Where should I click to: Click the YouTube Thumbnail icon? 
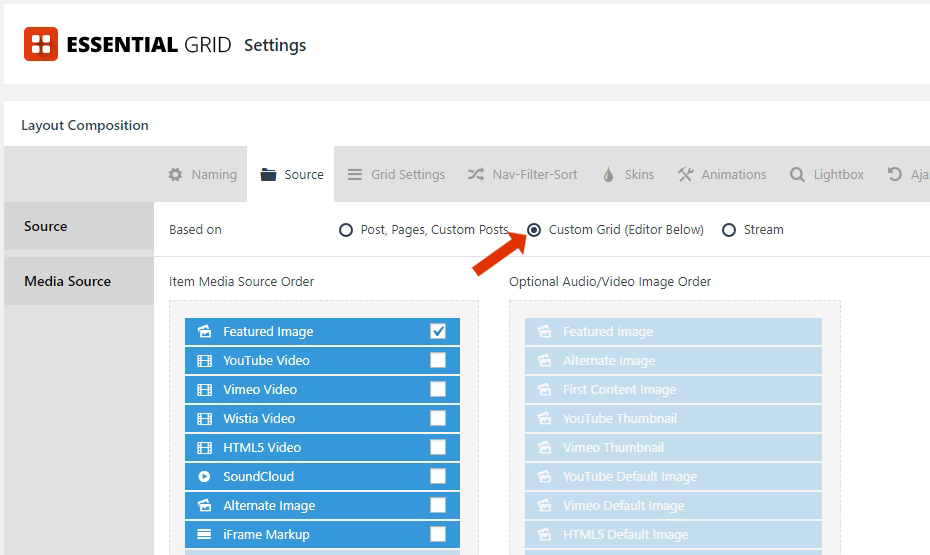544,419
